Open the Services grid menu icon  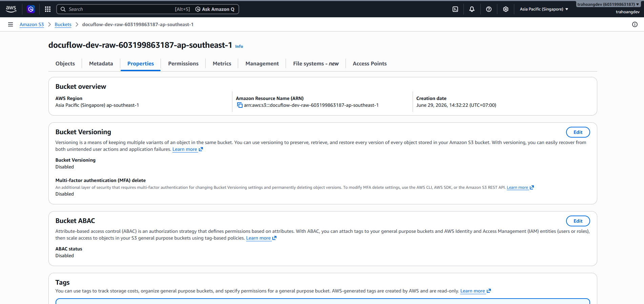(x=48, y=9)
